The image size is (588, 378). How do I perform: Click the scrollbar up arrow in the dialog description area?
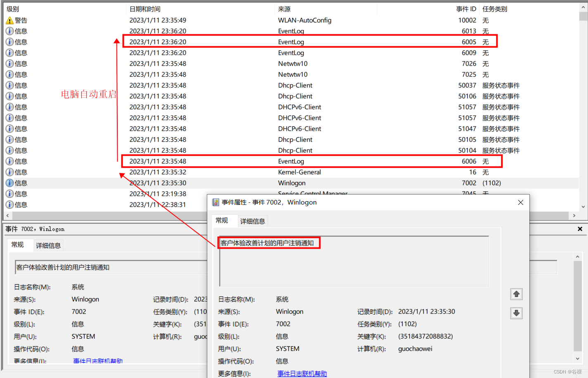tap(577, 256)
